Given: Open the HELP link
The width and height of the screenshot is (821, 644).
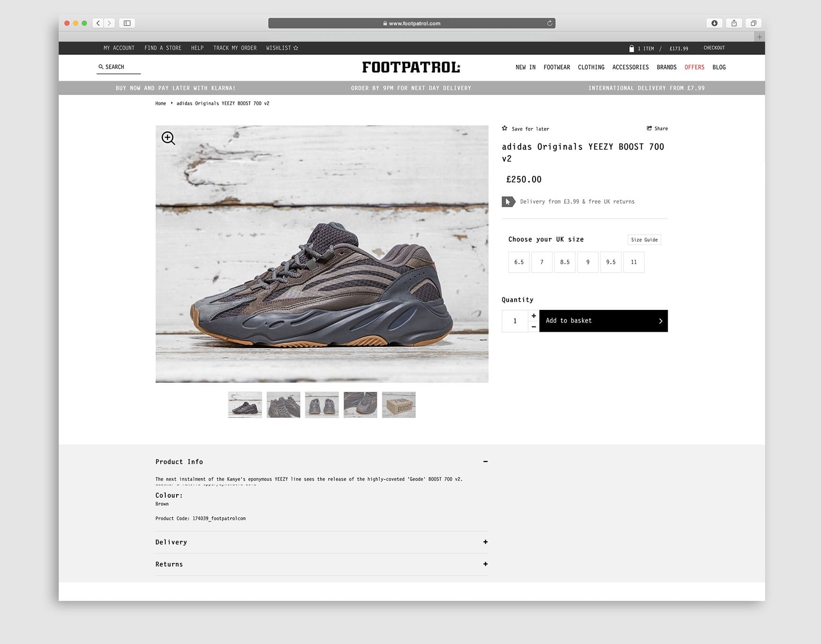Looking at the screenshot, I should pos(197,48).
